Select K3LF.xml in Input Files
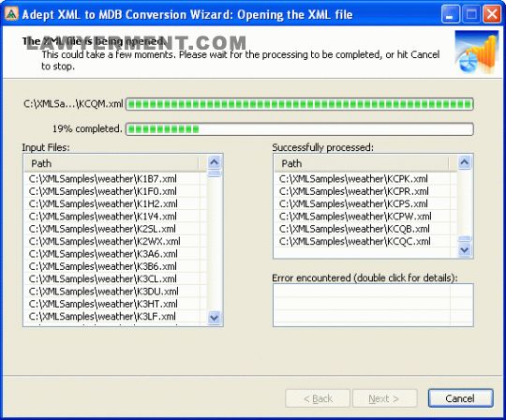506x420 pixels. tap(102, 317)
